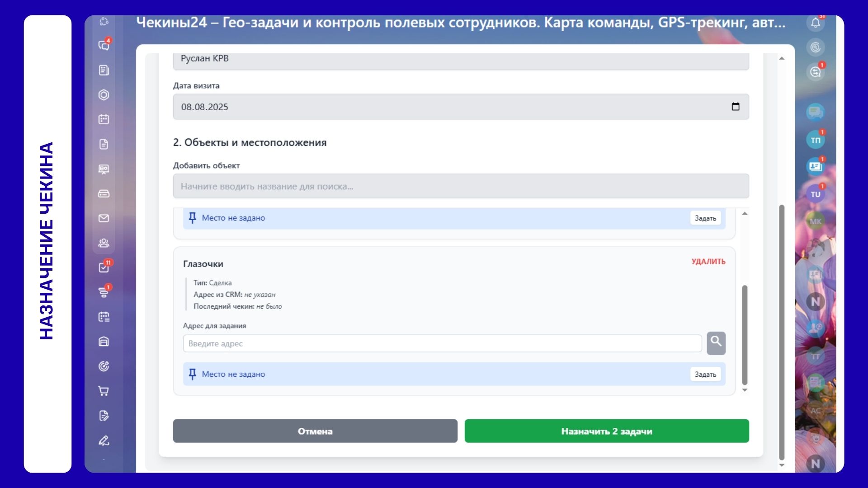Viewport: 868px width, 488px height.
Task: Focus the Введите адрес input field
Action: coord(442,343)
